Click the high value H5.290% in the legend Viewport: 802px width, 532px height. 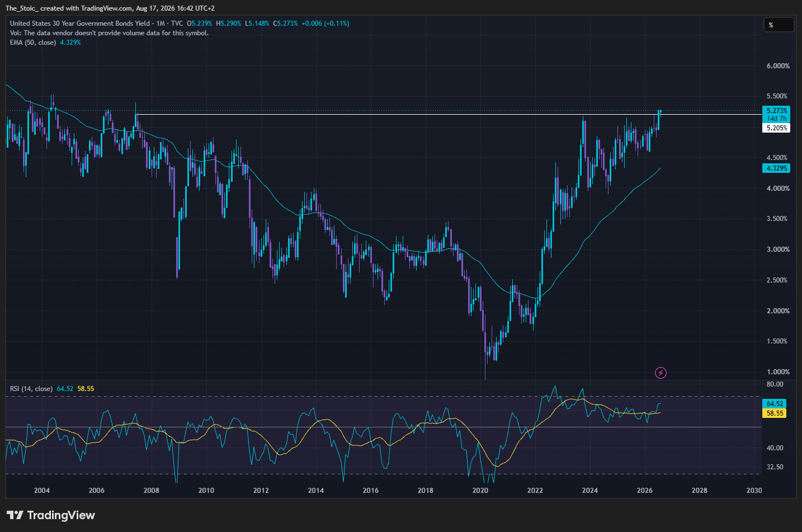click(229, 23)
